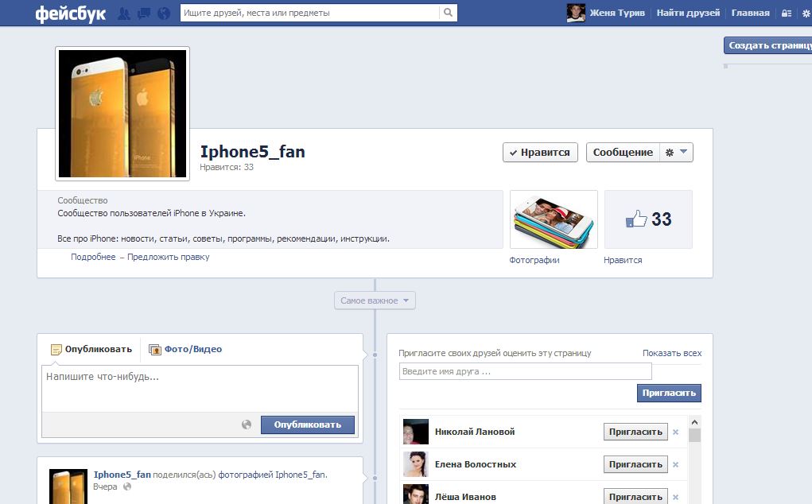This screenshot has height=504, width=812.
Task: Click scroll-up arrow in friends list
Action: pyautogui.click(x=694, y=422)
